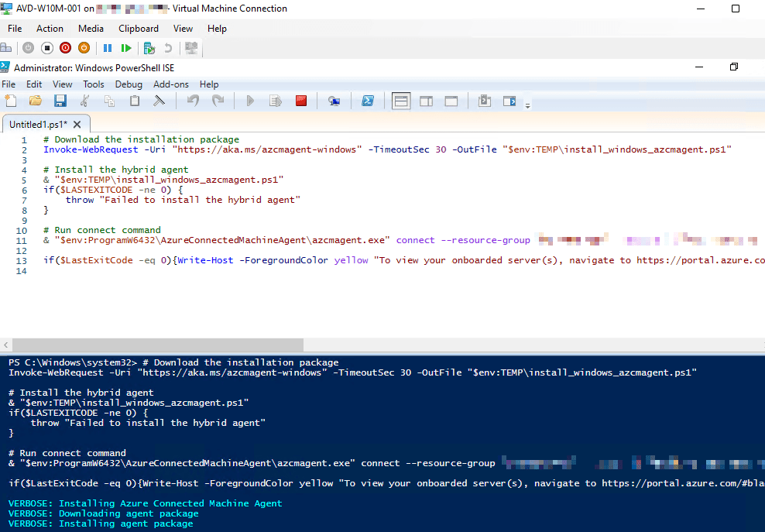The width and height of the screenshot is (765, 532).
Task: Open the VM Connection Help menu
Action: [x=217, y=29]
